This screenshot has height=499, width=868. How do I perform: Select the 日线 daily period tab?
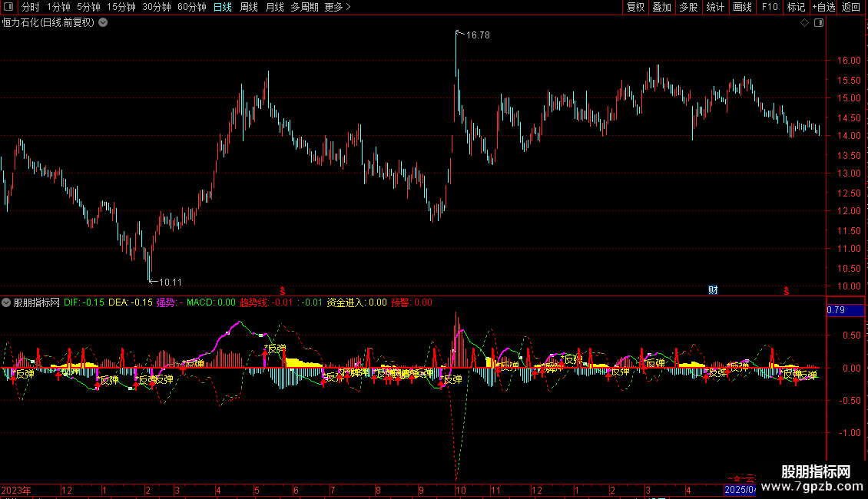(x=223, y=7)
